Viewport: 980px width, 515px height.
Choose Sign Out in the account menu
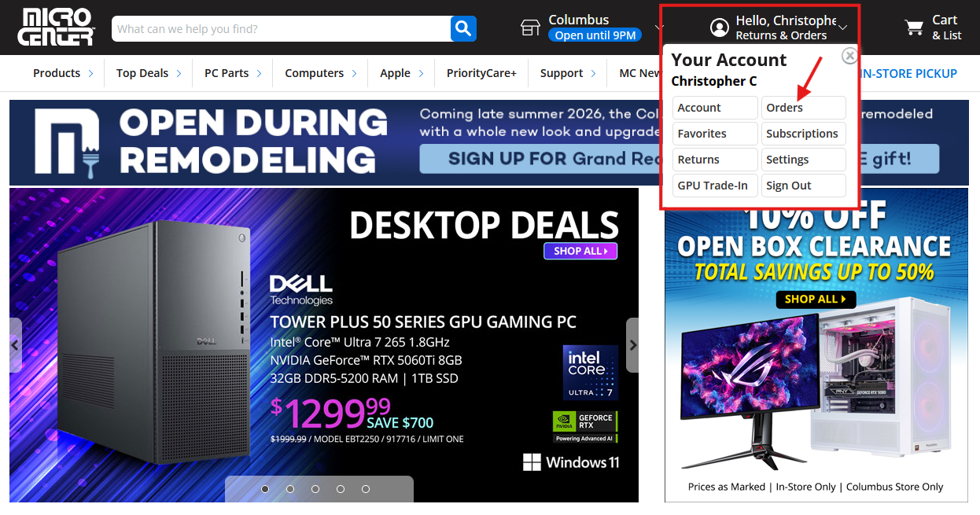803,186
